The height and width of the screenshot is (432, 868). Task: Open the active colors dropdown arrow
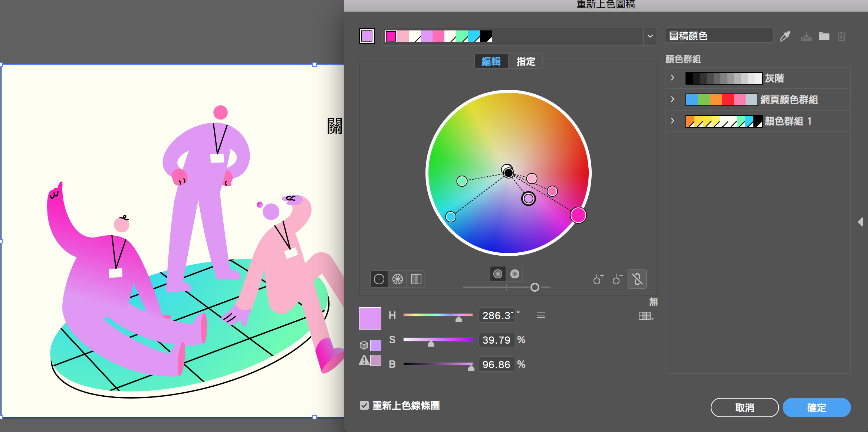650,36
